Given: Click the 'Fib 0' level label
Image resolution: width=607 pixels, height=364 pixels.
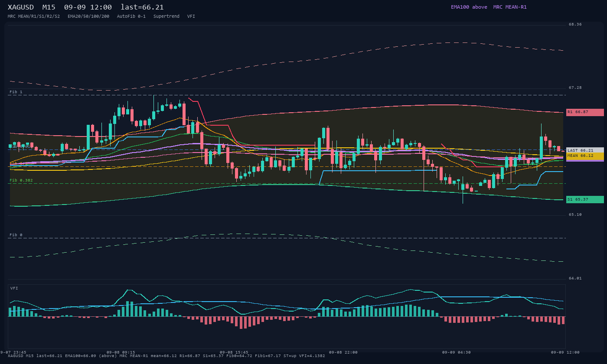Looking at the screenshot, I should (16, 235).
